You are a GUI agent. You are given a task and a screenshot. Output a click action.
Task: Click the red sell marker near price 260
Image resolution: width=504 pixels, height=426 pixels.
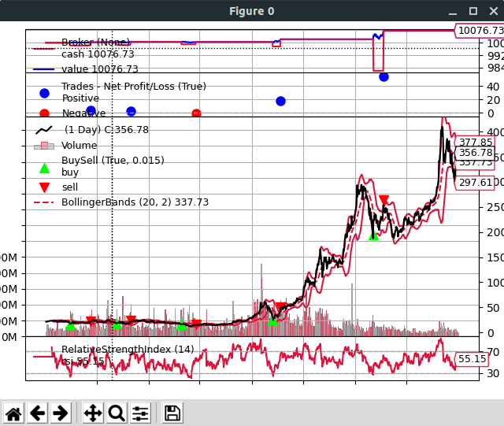384,200
